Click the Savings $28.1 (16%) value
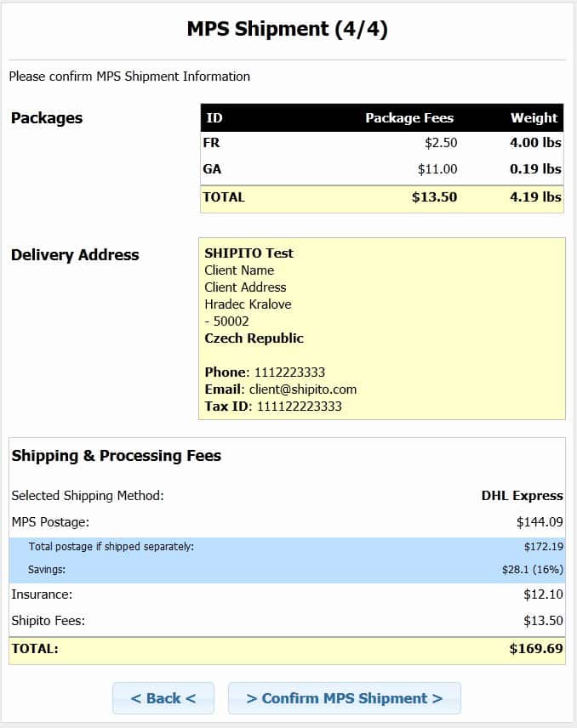Screen dimensions: 577x728 (x=532, y=570)
